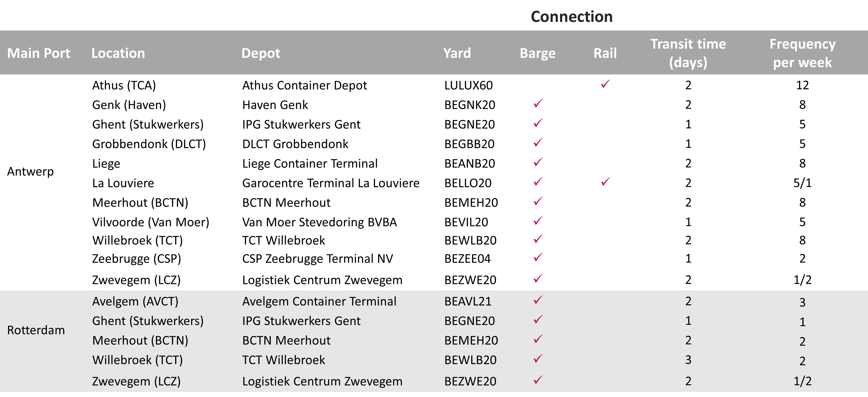
Task: Click yard code BEAVL21
Action: 468,301
